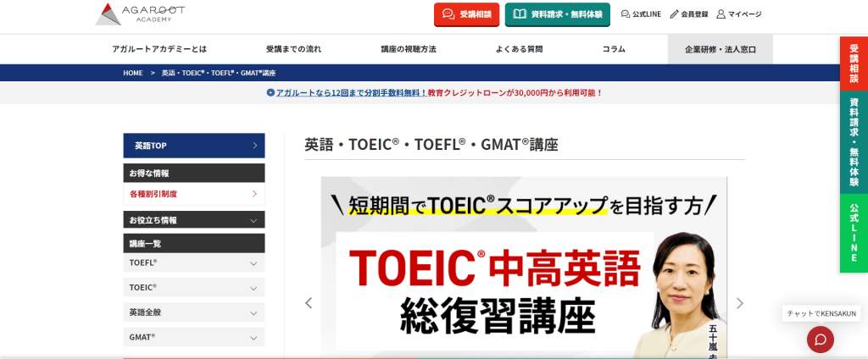868x359 pixels.
Task: Go to the previous carousel banner
Action: click(309, 303)
